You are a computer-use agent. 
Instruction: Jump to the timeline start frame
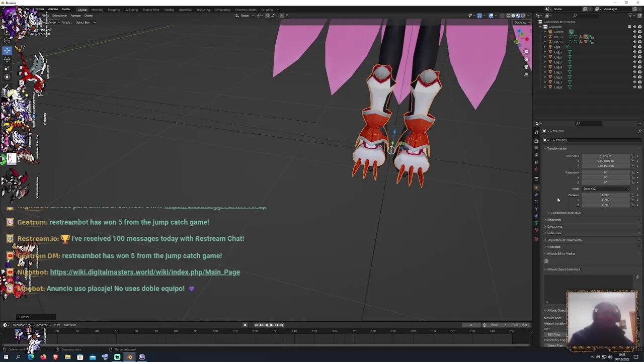(256, 325)
